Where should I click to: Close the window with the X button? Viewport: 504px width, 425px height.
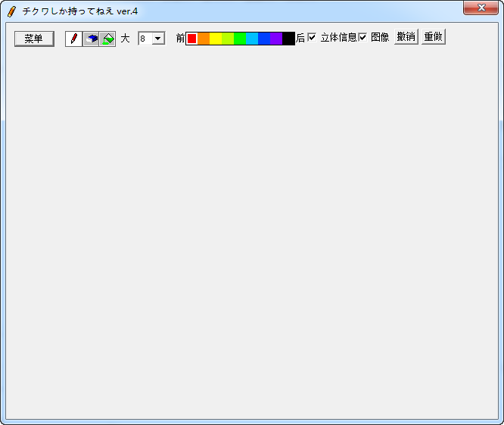pos(481,8)
